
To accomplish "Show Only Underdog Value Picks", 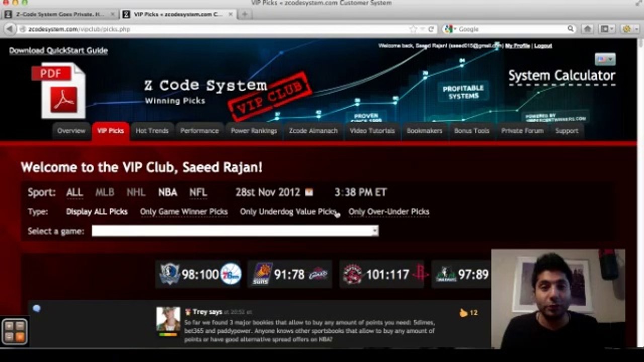I will [288, 212].
